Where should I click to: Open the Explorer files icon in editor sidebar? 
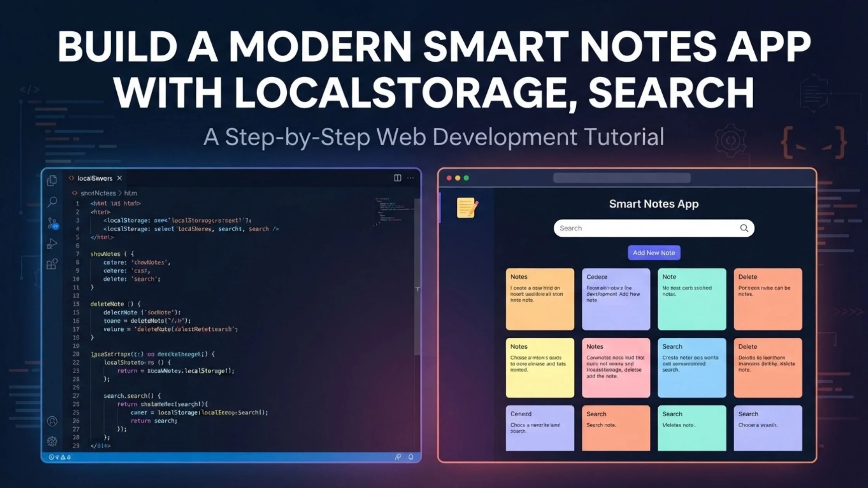coord(52,180)
